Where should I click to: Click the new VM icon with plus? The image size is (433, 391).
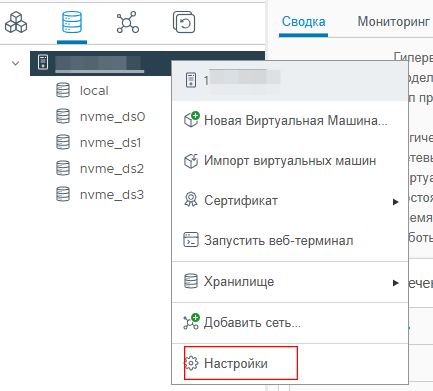[x=191, y=119]
